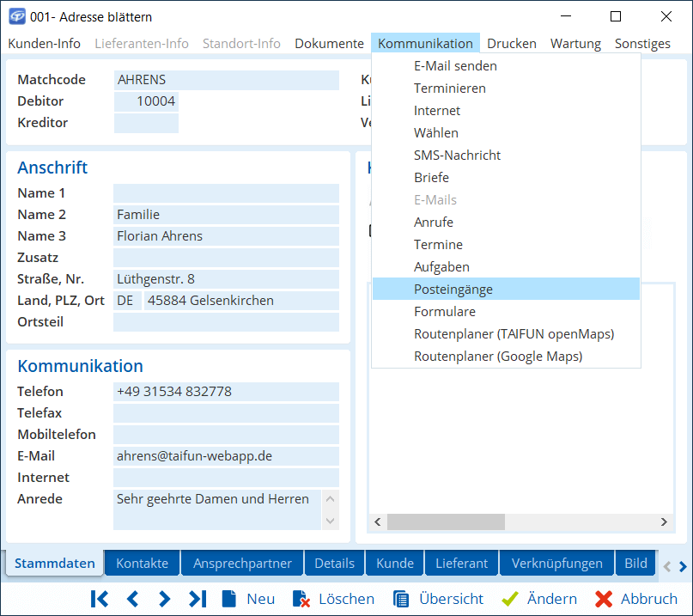
Task: Click into the Telefon number field
Action: (x=226, y=392)
